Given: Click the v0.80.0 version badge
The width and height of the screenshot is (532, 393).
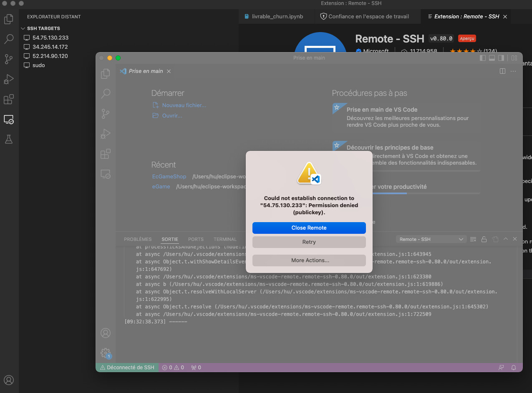Looking at the screenshot, I should click(x=441, y=39).
